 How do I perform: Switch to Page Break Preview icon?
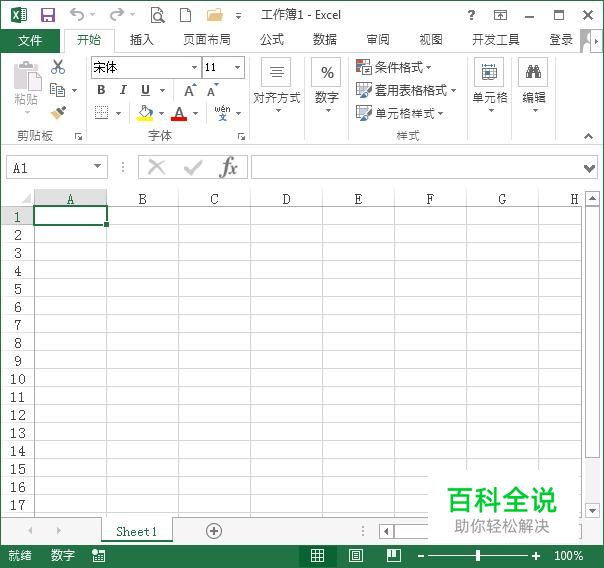(394, 555)
